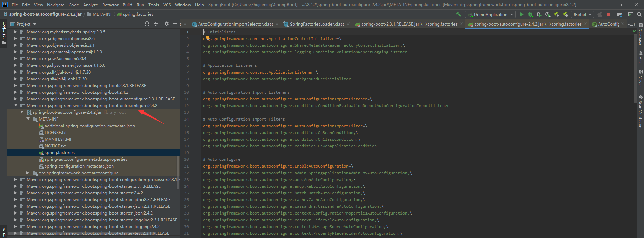Open the Project Structure folder icon
Screen dimensions: 644x238
click(620, 14)
